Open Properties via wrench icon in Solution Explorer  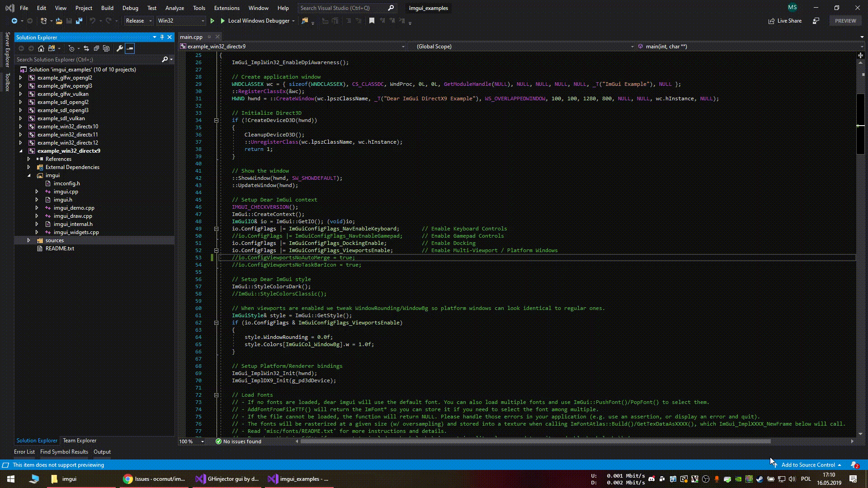tap(120, 48)
